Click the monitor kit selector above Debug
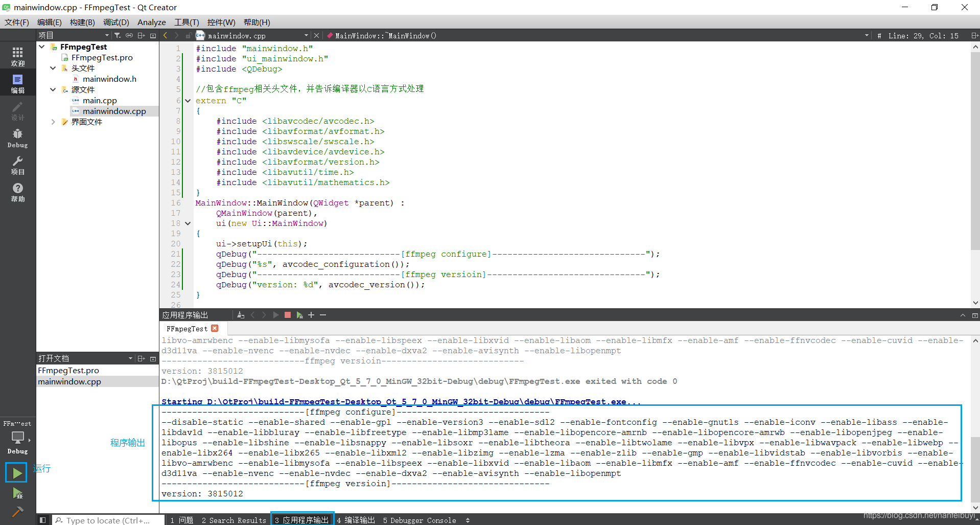This screenshot has width=980, height=525. pyautogui.click(x=18, y=438)
